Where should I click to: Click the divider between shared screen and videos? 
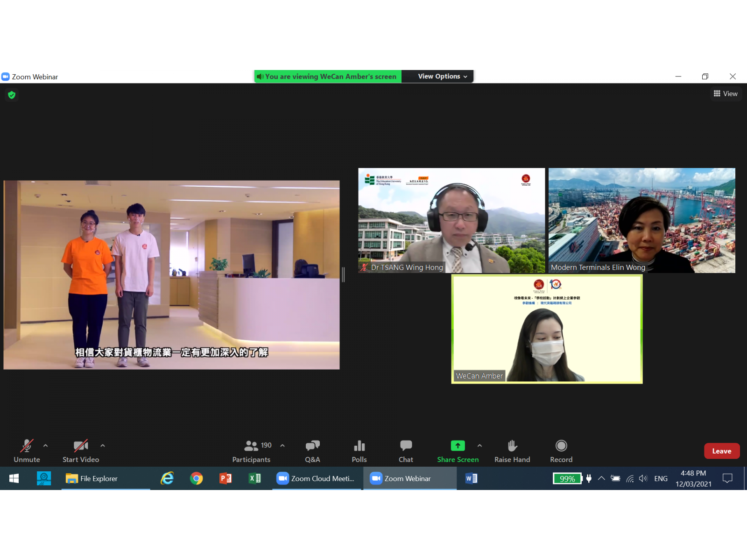pos(343,275)
